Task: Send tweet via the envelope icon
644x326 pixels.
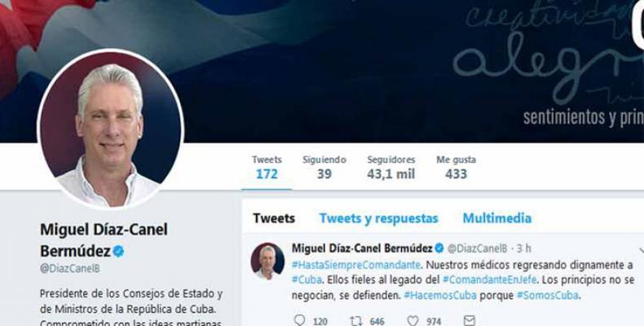Action: [469, 320]
